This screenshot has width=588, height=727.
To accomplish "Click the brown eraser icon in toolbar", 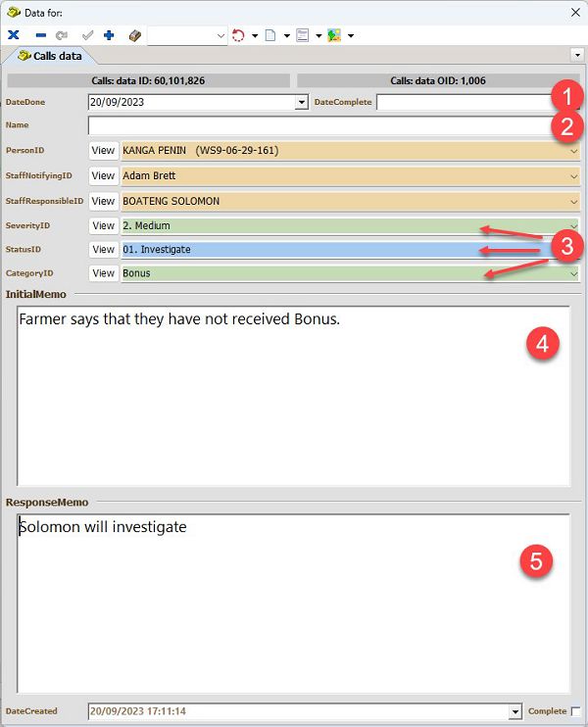I will pos(135,35).
